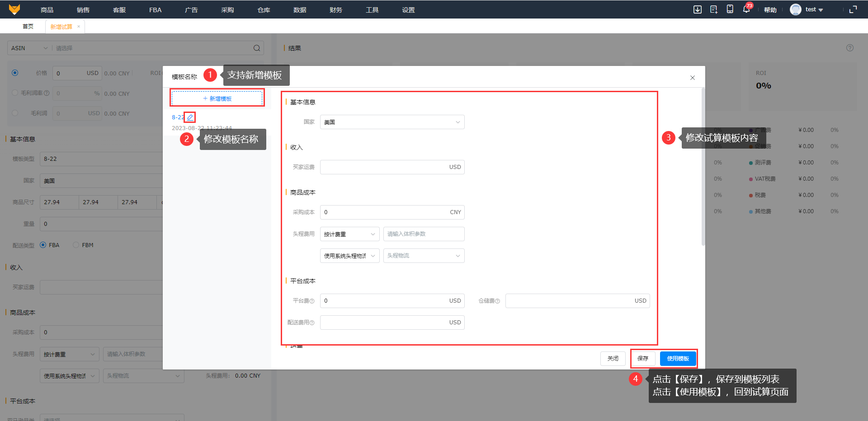
Task: Click 配送费用 USD input in dialog
Action: pos(392,323)
